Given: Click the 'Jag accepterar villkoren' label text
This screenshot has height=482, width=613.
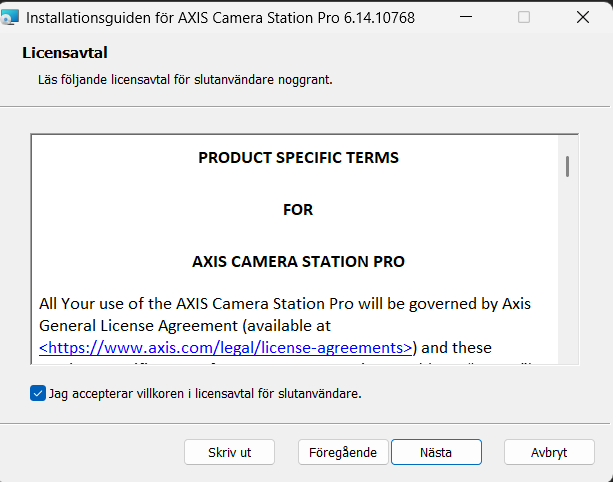Looking at the screenshot, I should (205, 394).
